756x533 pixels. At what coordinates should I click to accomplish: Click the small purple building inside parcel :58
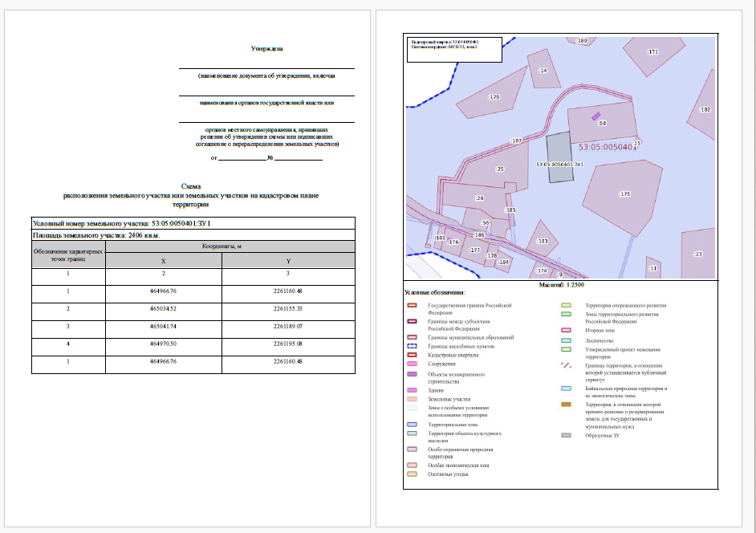pos(596,116)
